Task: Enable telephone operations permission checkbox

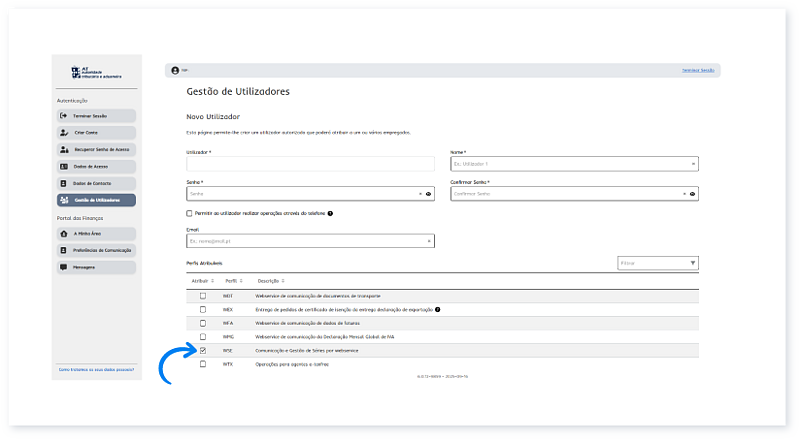Action: tap(190, 213)
